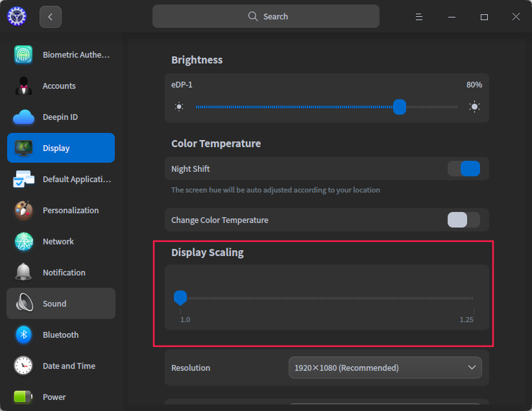This screenshot has height=411, width=532.
Task: Enable Change Color Temperature switch
Action: pos(464,220)
